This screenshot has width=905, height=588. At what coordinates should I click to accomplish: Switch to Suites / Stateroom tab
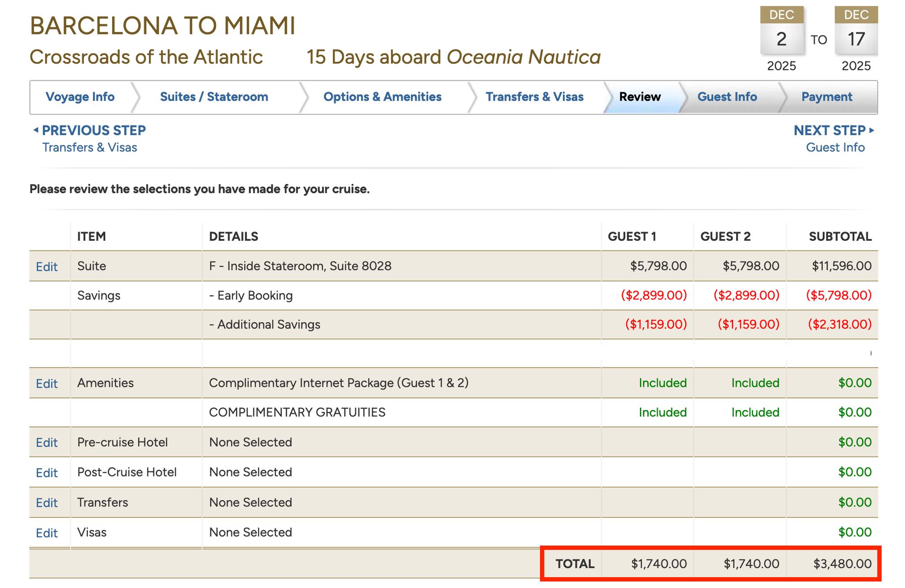coord(214,97)
